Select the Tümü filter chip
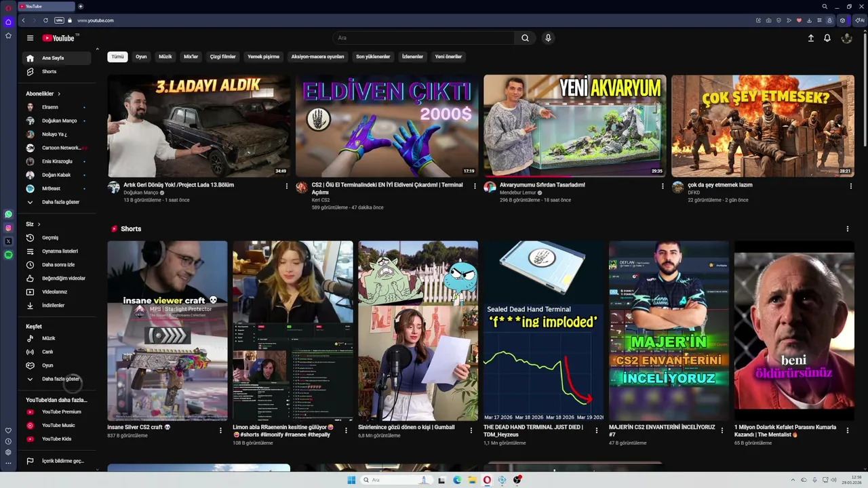868x488 pixels. (x=117, y=57)
